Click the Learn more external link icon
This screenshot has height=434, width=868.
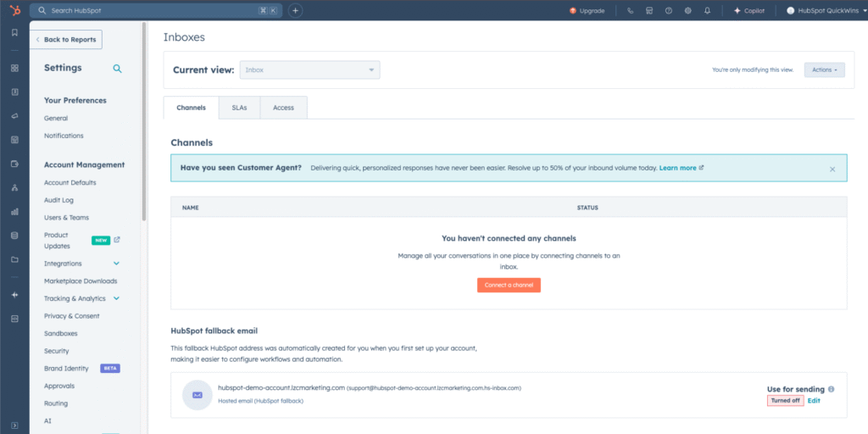[701, 167]
